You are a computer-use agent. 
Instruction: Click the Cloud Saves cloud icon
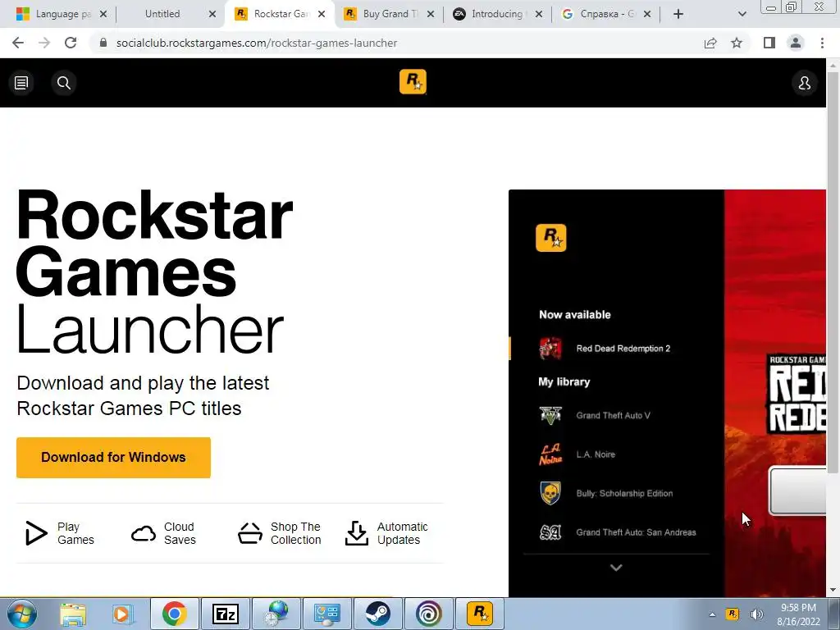[144, 533]
